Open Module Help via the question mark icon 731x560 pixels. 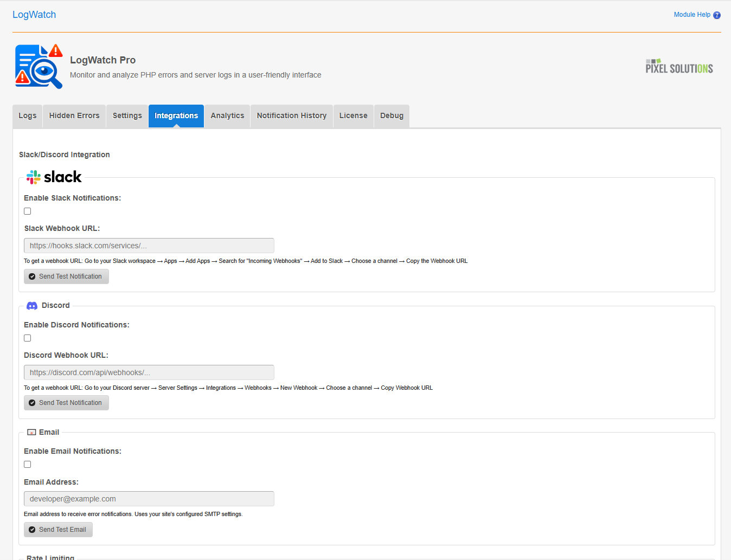coord(716,15)
